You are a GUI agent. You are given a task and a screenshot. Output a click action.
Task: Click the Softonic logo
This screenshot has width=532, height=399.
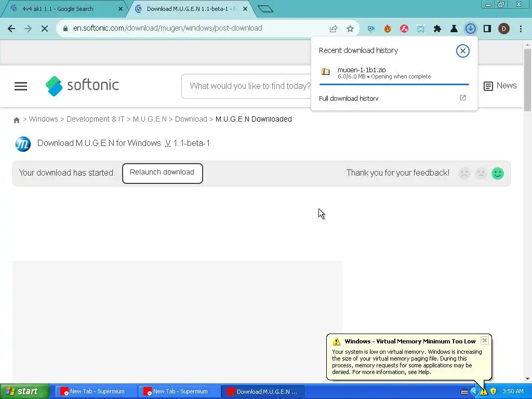click(x=83, y=86)
